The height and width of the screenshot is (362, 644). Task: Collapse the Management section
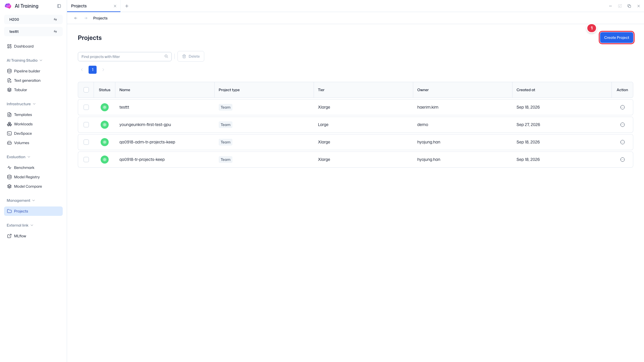coord(21,200)
